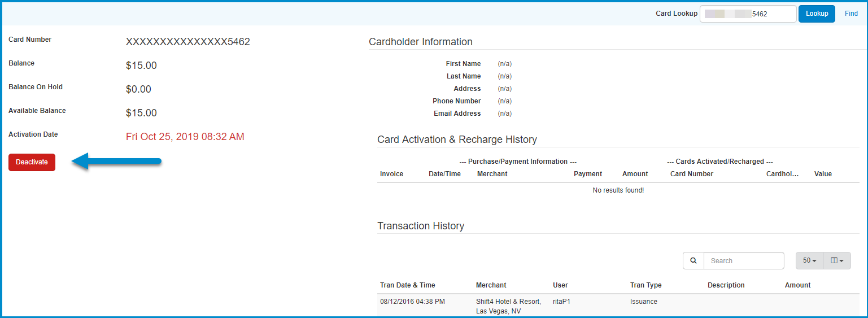Viewport: 868px width, 318px height.
Task: Click the Invoice column header
Action: pyautogui.click(x=391, y=174)
